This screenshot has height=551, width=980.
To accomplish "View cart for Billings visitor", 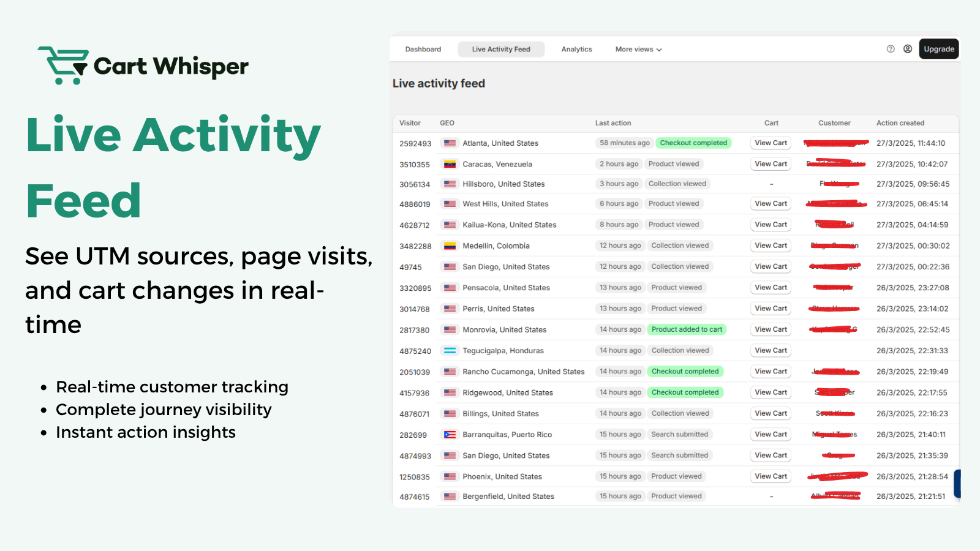I will click(771, 413).
